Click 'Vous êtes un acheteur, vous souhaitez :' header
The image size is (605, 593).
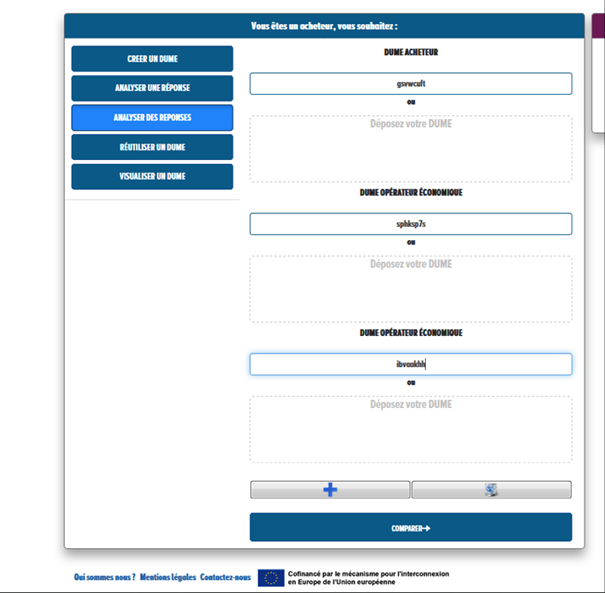coord(324,26)
